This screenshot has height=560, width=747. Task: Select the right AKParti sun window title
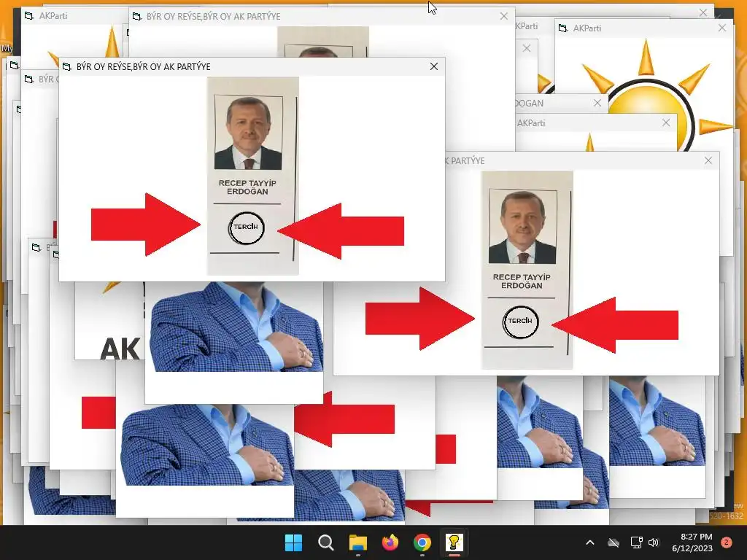(587, 28)
